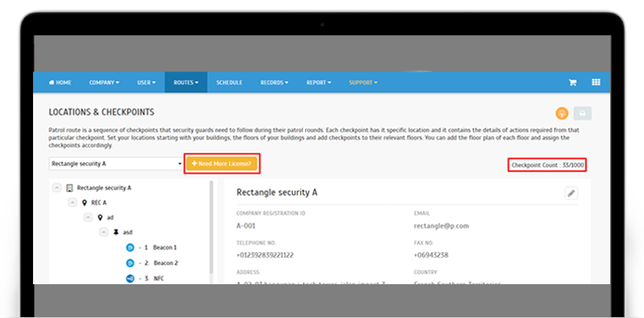Screen dimensions: 644x318
Task: Open the SCHEDULE page
Action: tap(229, 83)
